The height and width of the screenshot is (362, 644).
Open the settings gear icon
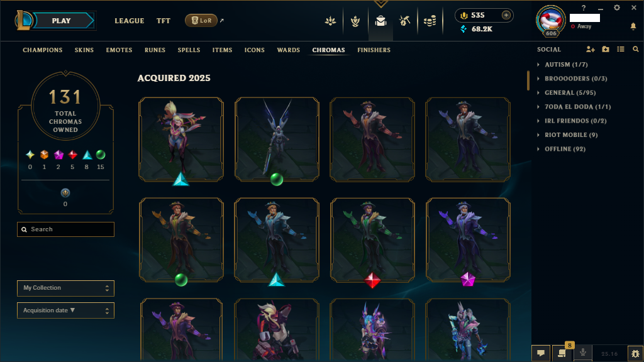(x=617, y=8)
